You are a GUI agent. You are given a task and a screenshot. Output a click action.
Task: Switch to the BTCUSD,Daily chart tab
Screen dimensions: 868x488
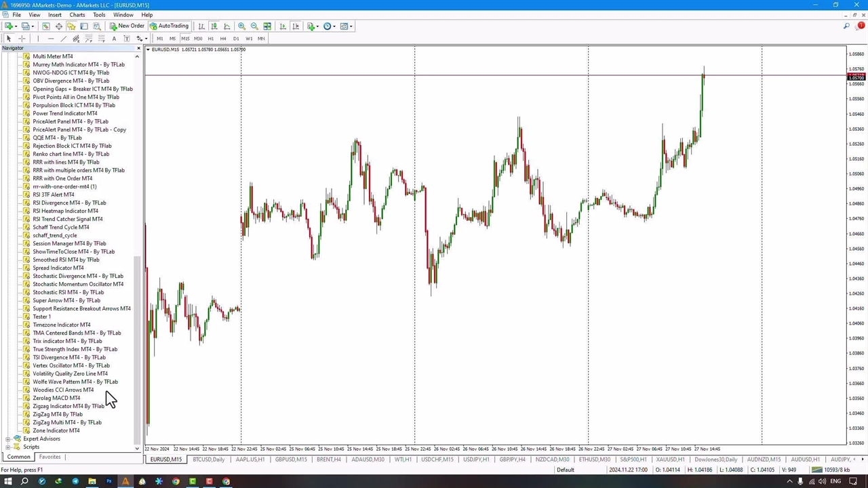click(208, 460)
